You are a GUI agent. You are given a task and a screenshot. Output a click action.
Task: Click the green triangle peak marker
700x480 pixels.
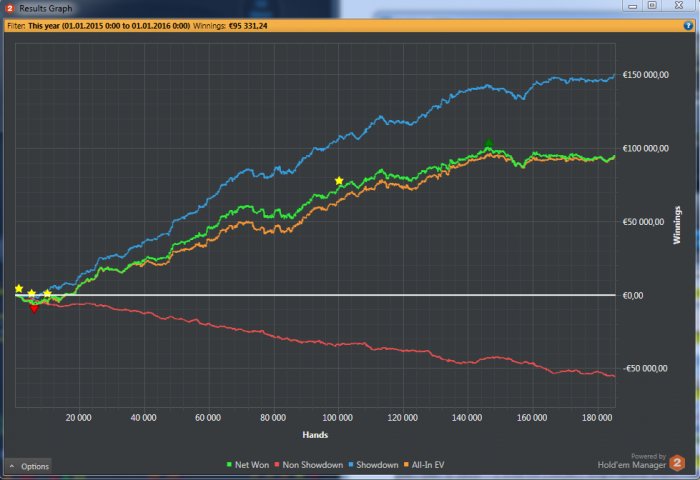tap(488, 143)
